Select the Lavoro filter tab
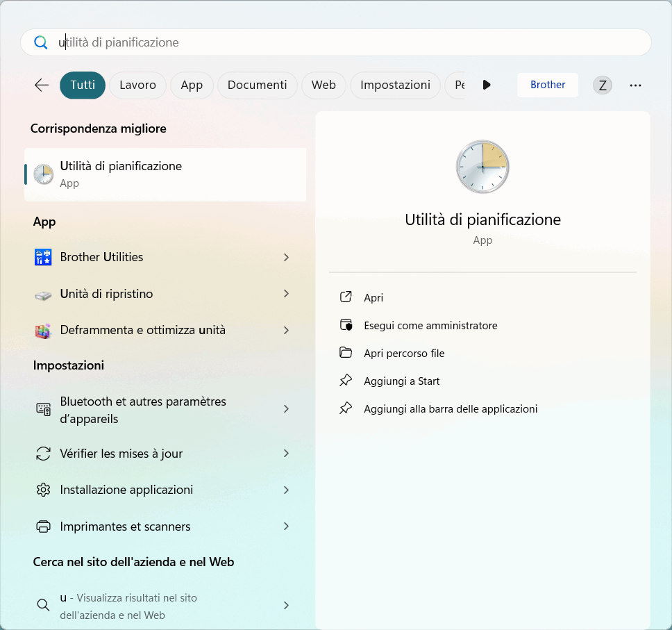672x630 pixels. tap(137, 85)
